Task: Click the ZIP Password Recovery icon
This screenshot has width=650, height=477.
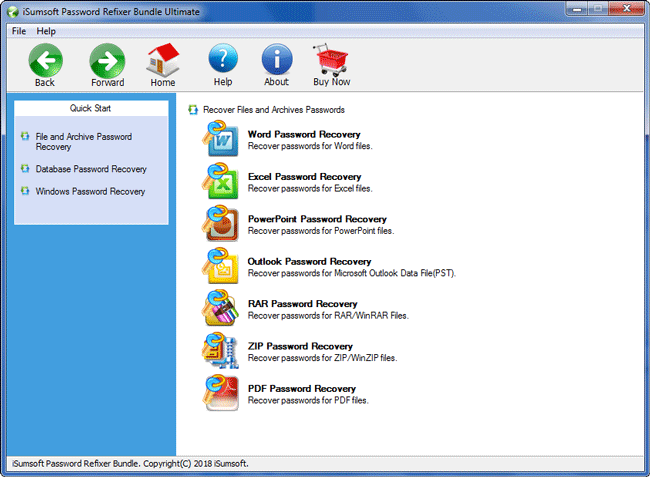Action: (x=221, y=351)
